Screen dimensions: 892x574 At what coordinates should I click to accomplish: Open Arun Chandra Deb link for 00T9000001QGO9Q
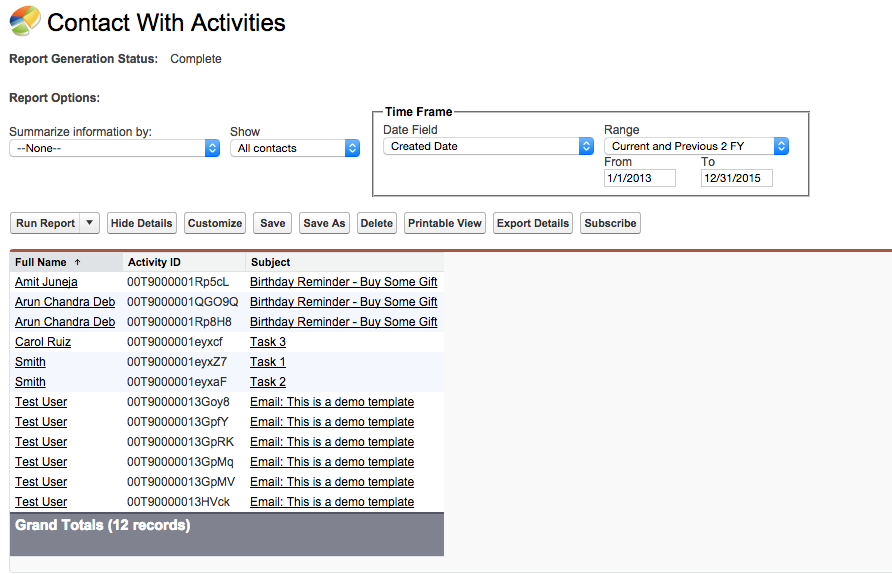point(65,302)
